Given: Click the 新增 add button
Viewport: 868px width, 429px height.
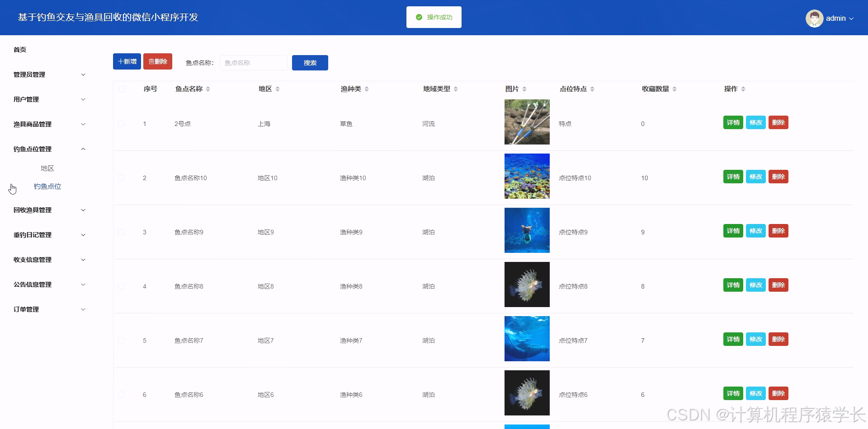Looking at the screenshot, I should (127, 61).
